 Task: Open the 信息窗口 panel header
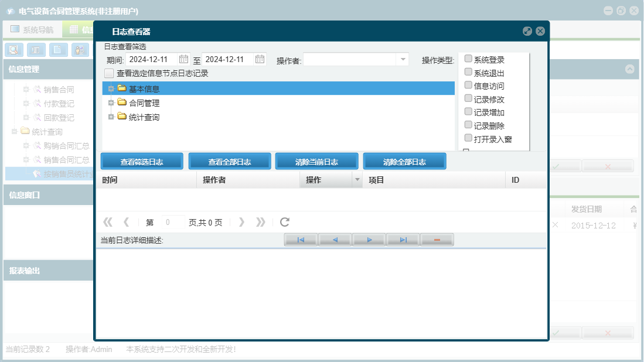(49, 195)
